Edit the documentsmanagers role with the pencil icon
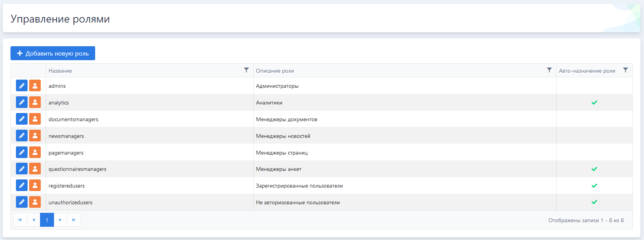The width and height of the screenshot is (644, 240). [x=22, y=119]
